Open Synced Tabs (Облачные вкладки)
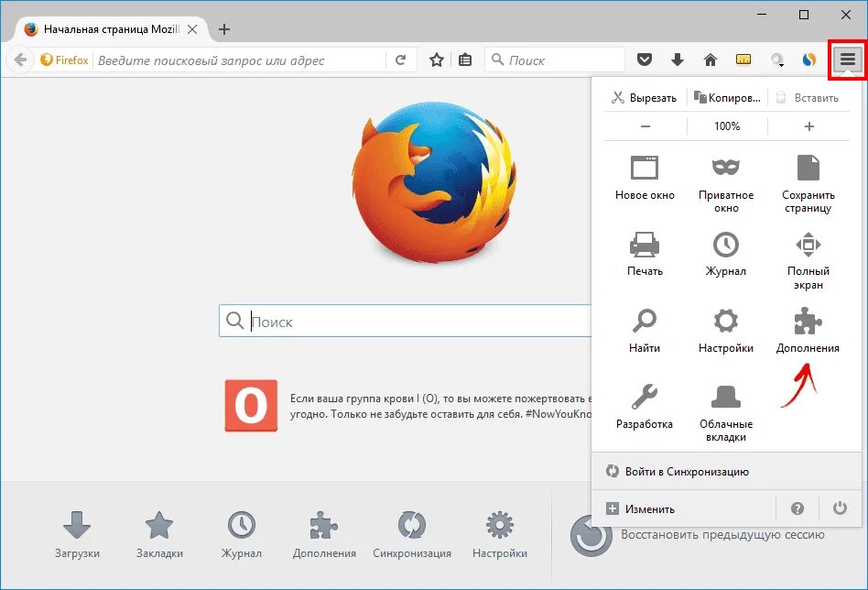The height and width of the screenshot is (590, 868). [726, 413]
